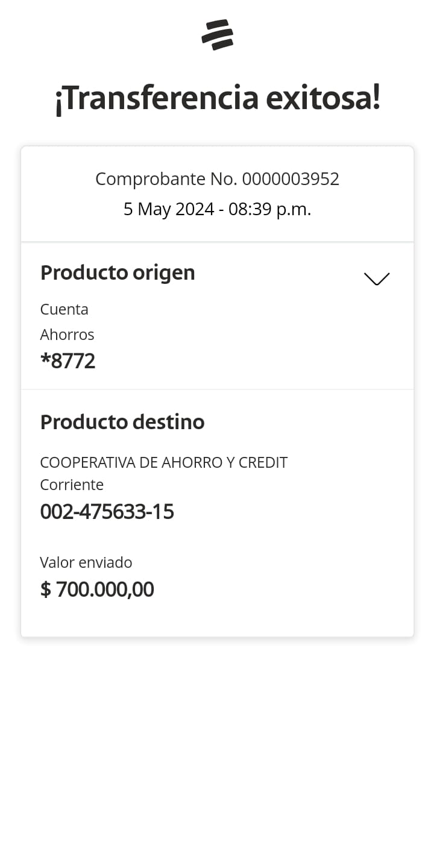
Task: Select the amount 700.000,00
Action: [x=105, y=590]
